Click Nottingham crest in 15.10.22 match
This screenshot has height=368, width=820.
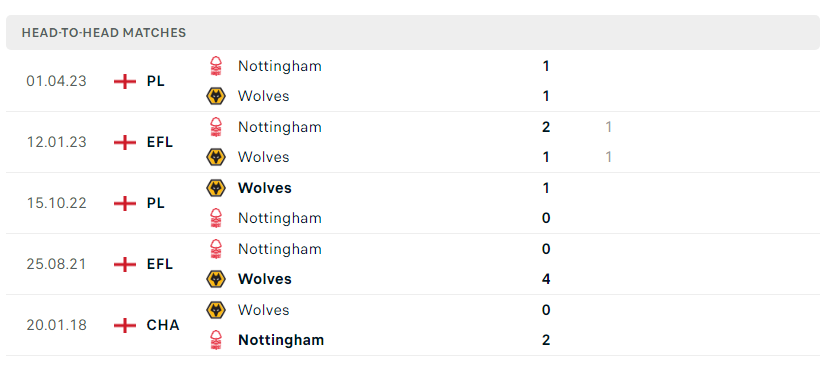pos(216,218)
